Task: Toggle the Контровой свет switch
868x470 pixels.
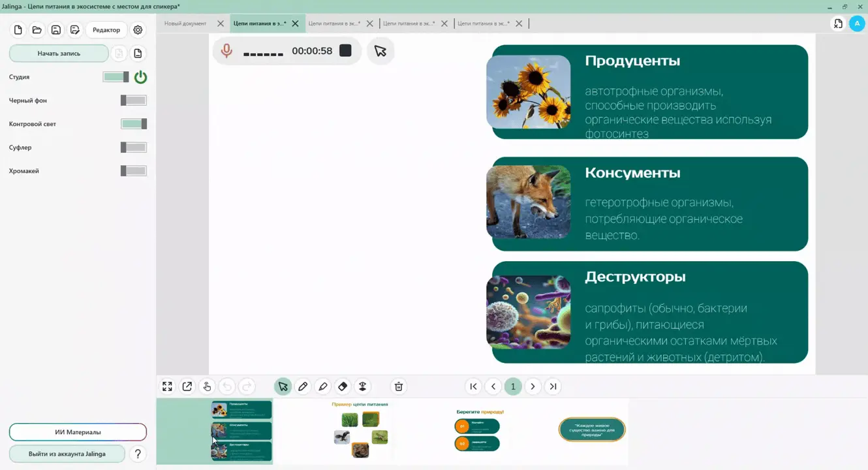Action: click(134, 124)
